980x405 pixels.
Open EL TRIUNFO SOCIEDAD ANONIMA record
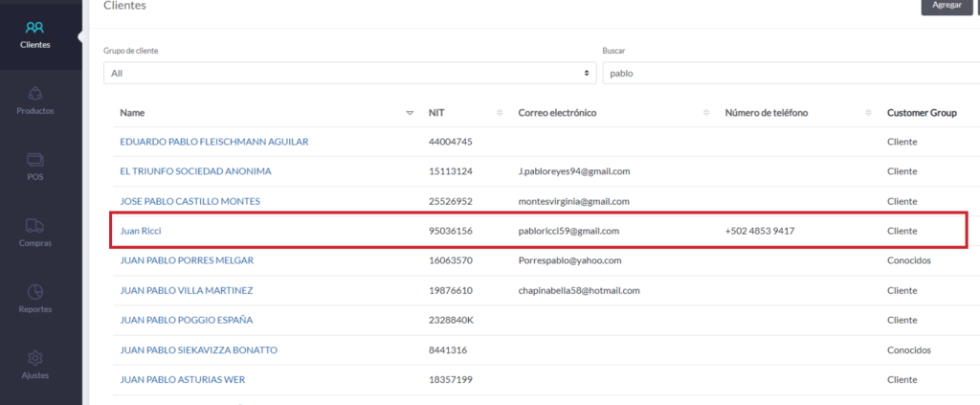195,171
